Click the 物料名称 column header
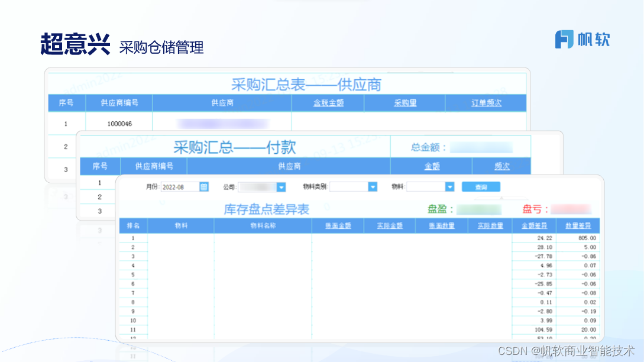This screenshot has width=644, height=362. click(263, 225)
